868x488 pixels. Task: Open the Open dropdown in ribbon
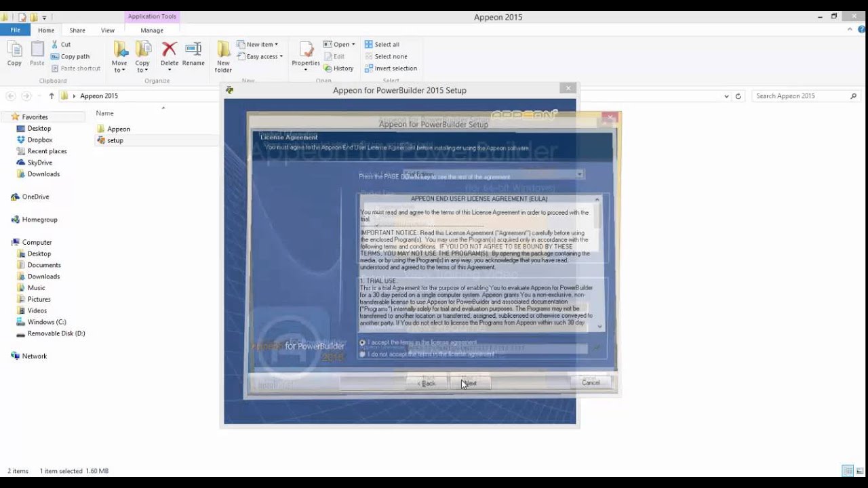pyautogui.click(x=339, y=44)
